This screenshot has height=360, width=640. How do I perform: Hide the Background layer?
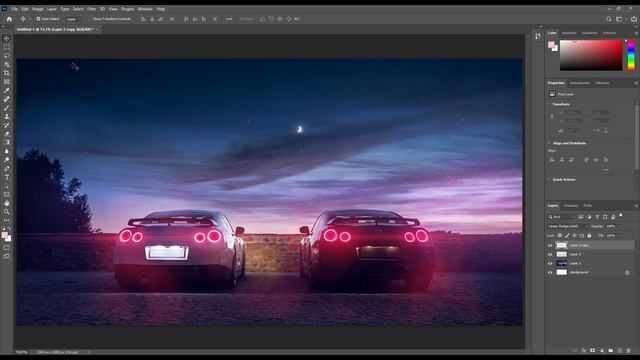[550, 272]
